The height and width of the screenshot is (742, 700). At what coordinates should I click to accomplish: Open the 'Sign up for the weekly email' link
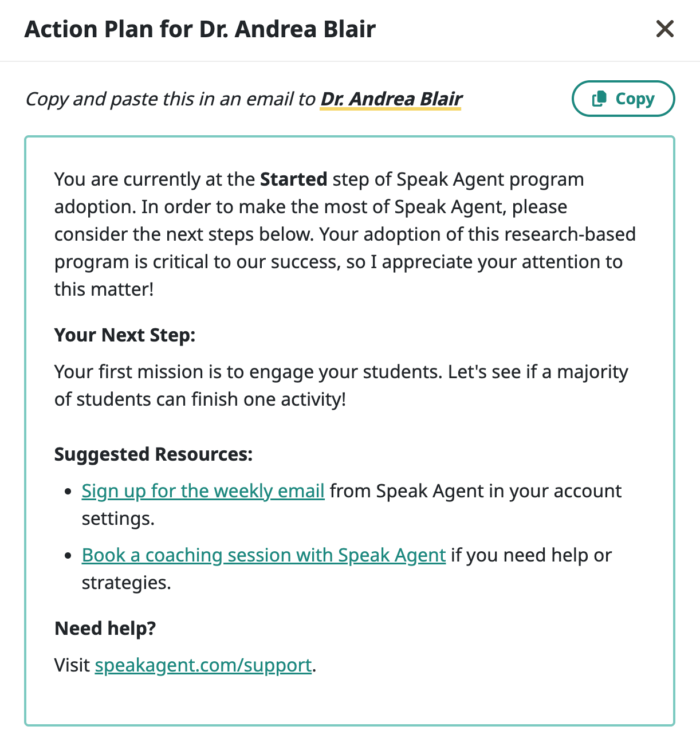tap(203, 491)
